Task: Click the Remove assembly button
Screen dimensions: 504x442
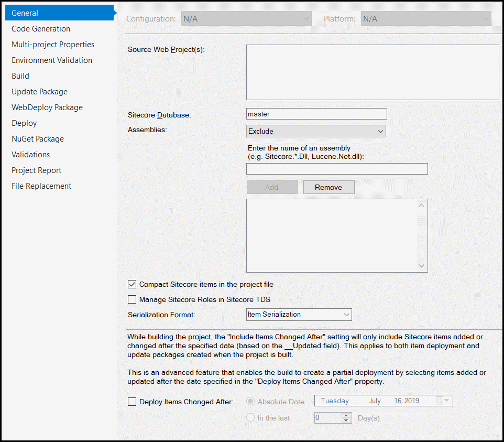Action: (x=329, y=187)
